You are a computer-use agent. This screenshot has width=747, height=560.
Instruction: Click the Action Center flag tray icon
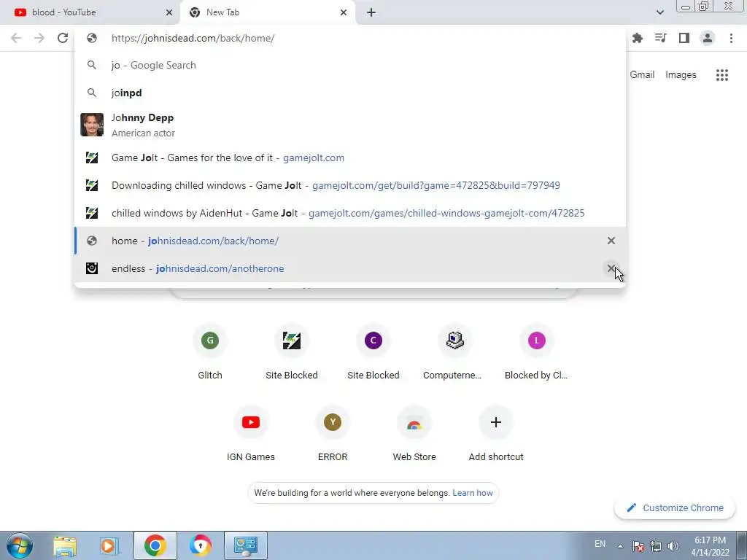638,546
